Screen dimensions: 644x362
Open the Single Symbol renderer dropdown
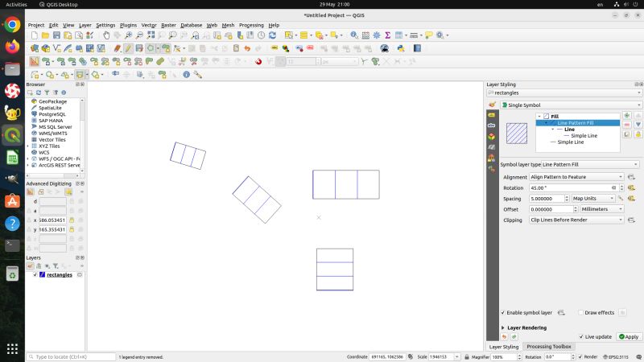point(571,105)
